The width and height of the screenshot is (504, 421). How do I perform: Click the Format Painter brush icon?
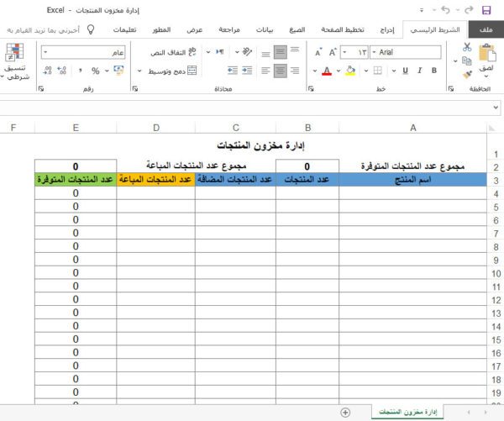pos(467,75)
